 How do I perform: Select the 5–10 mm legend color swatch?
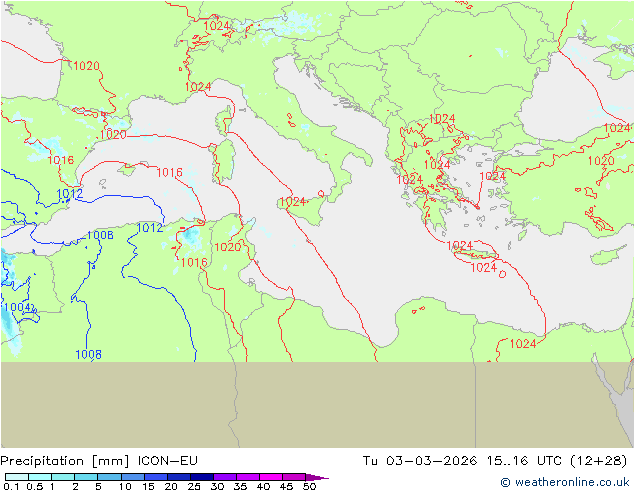pyautogui.click(x=109, y=477)
